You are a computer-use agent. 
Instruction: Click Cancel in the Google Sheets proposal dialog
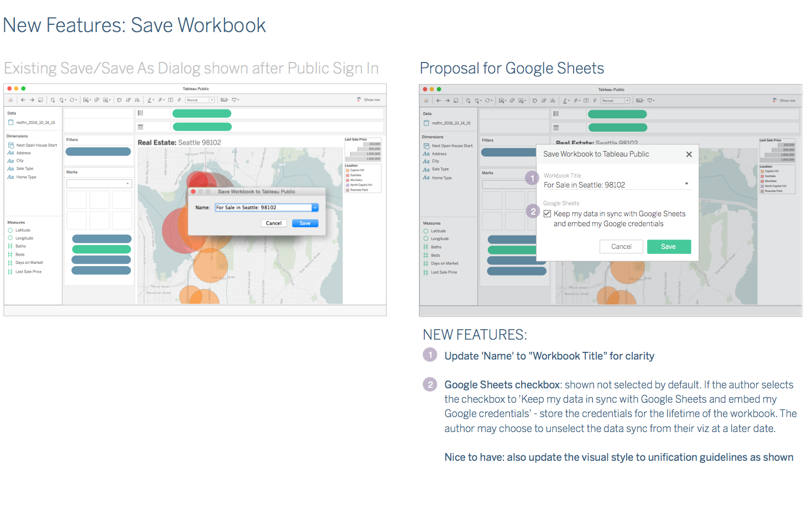click(x=621, y=247)
